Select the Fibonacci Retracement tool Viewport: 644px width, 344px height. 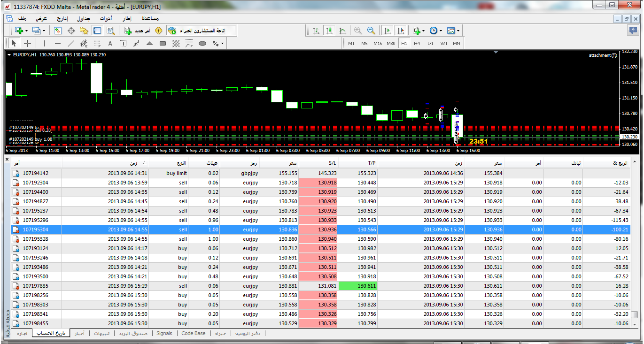click(97, 44)
